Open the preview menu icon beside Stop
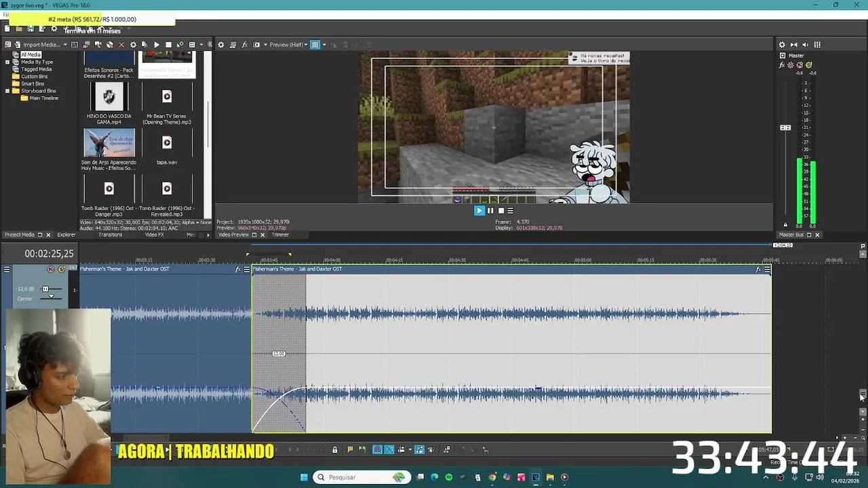 pyautogui.click(x=511, y=210)
